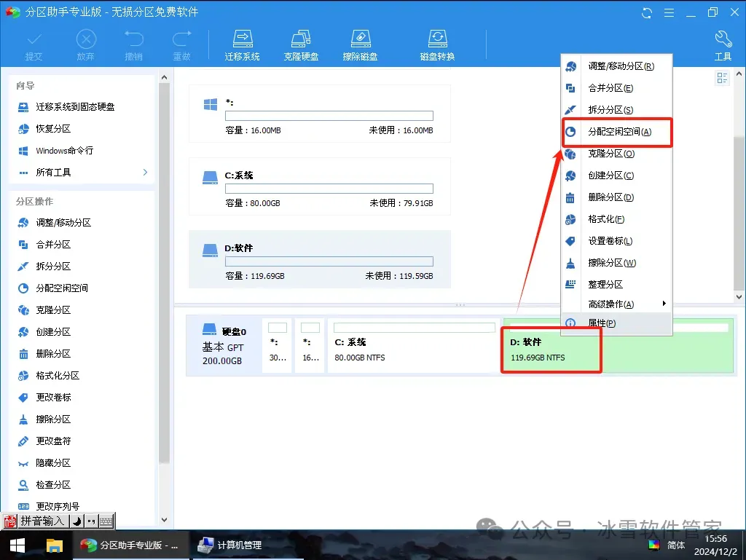The width and height of the screenshot is (746, 560).
Task: Select 设置卷标(L) in context menu
Action: (617, 241)
